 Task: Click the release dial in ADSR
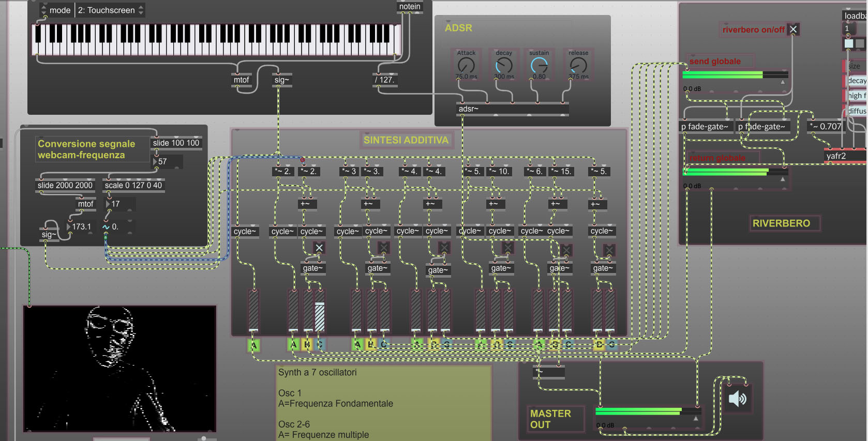(x=578, y=65)
